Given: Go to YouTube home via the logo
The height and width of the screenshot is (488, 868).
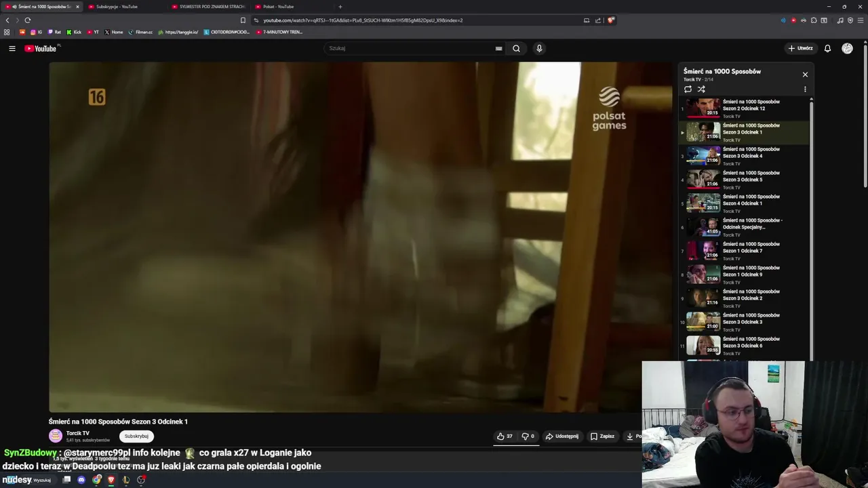Looking at the screenshot, I should pos(40,48).
